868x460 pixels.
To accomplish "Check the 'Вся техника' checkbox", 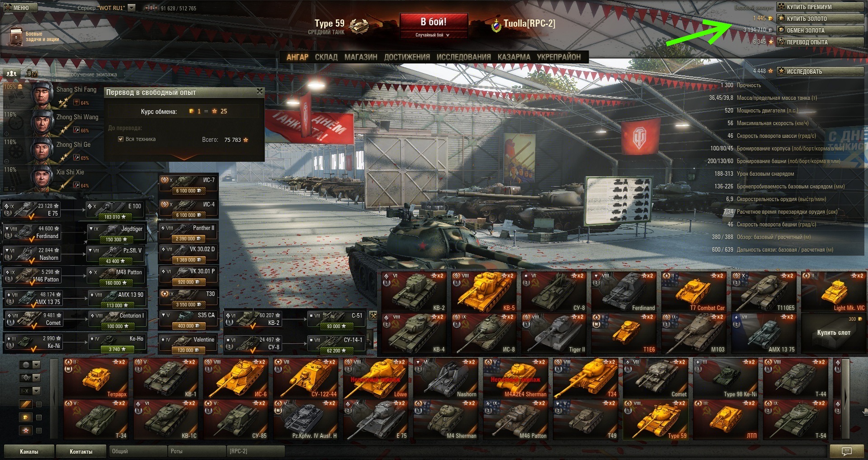I will 121,139.
